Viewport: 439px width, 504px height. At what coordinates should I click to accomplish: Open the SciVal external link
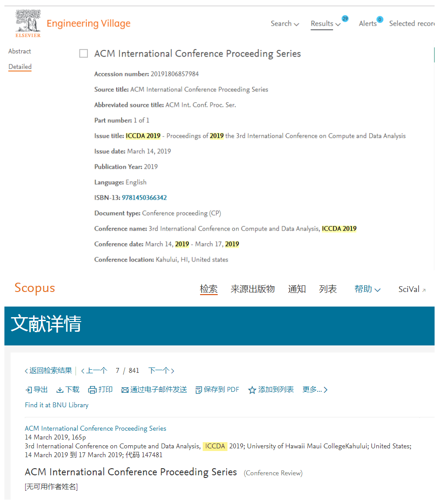pyautogui.click(x=412, y=289)
